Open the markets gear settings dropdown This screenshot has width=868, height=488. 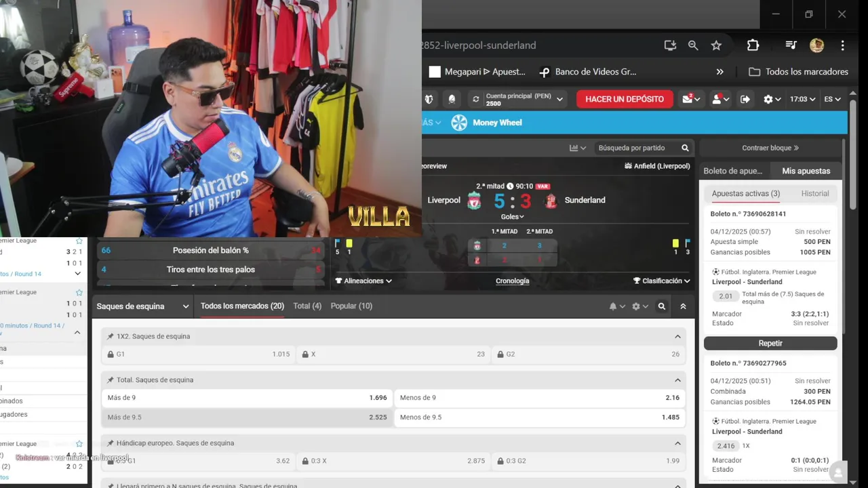pos(639,306)
